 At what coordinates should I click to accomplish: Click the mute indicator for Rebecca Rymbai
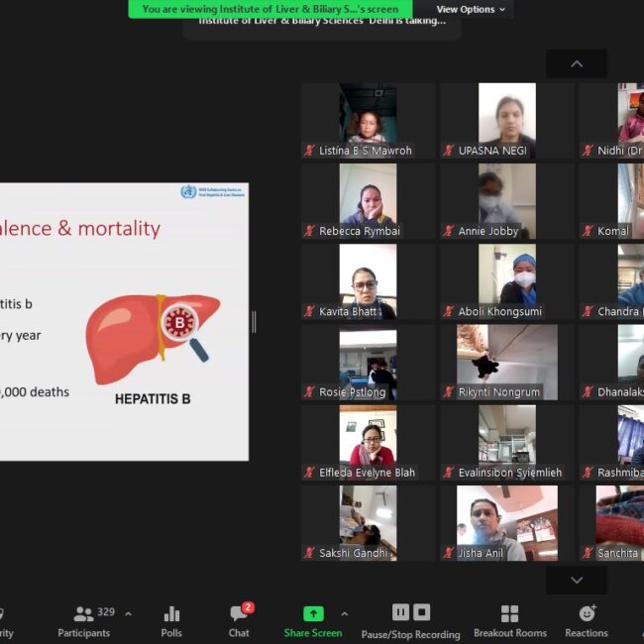(310, 231)
